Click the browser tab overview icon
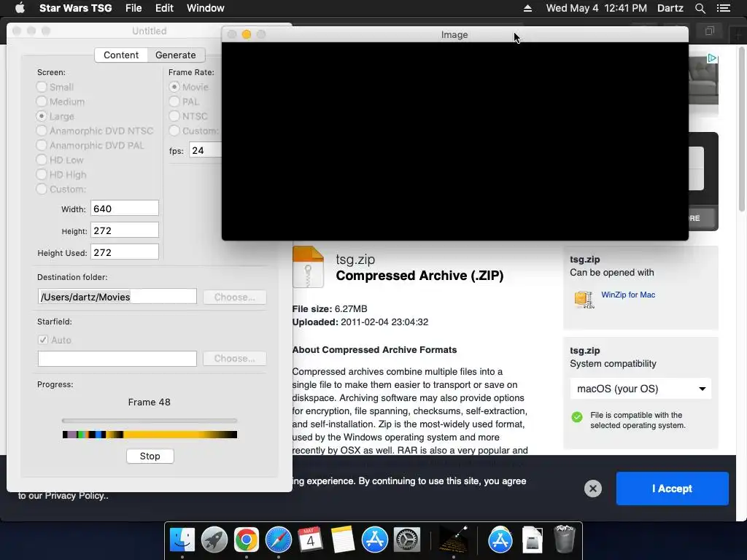Image resolution: width=747 pixels, height=560 pixels. pyautogui.click(x=709, y=31)
